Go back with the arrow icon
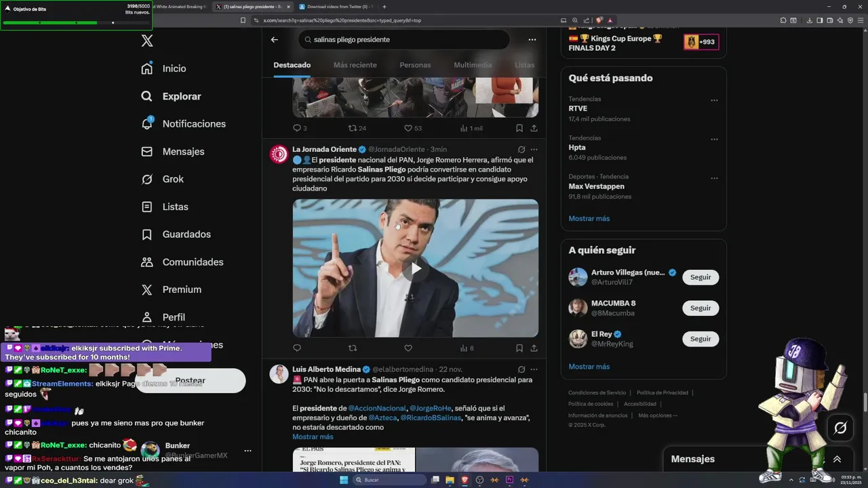868x488 pixels. click(275, 39)
